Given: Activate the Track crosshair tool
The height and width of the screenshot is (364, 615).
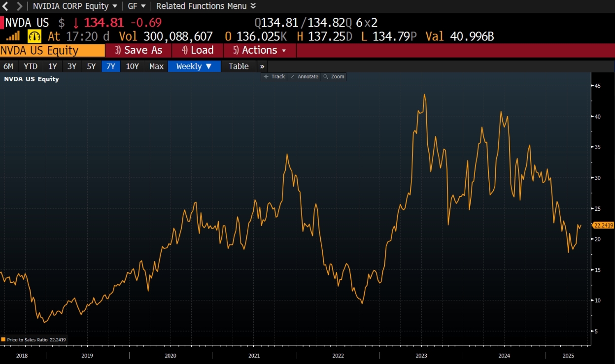Looking at the screenshot, I should click(274, 76).
